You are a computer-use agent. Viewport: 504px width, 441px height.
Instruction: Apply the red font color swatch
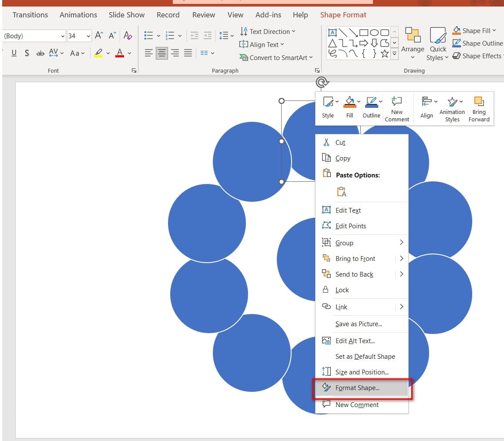120,53
